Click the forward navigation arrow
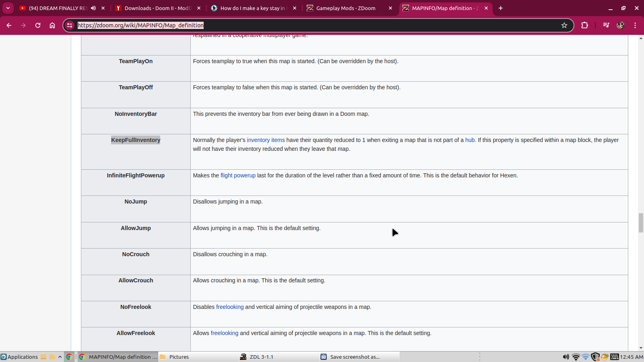Viewport: 644px width, 362px height. coord(23,25)
